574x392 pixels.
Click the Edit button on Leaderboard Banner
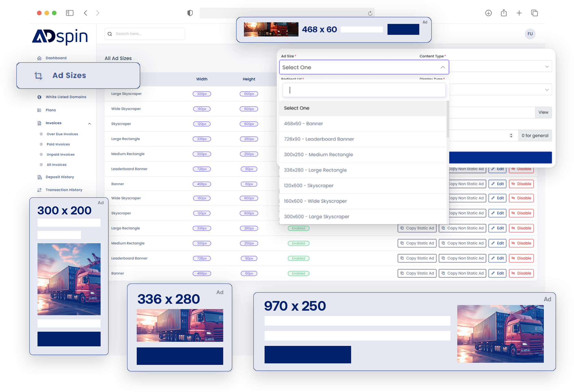pyautogui.click(x=499, y=258)
